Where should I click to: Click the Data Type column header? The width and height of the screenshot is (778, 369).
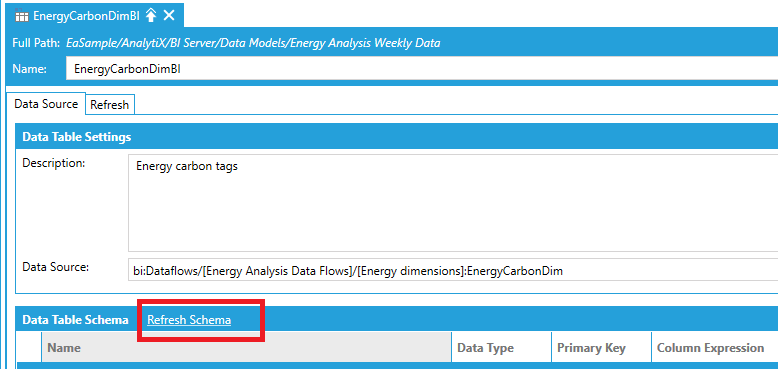click(502, 348)
